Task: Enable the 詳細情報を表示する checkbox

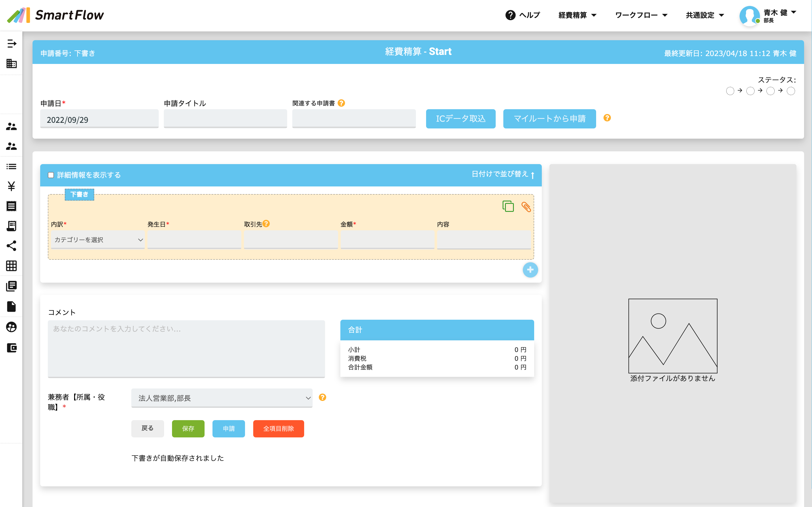Action: (x=51, y=175)
